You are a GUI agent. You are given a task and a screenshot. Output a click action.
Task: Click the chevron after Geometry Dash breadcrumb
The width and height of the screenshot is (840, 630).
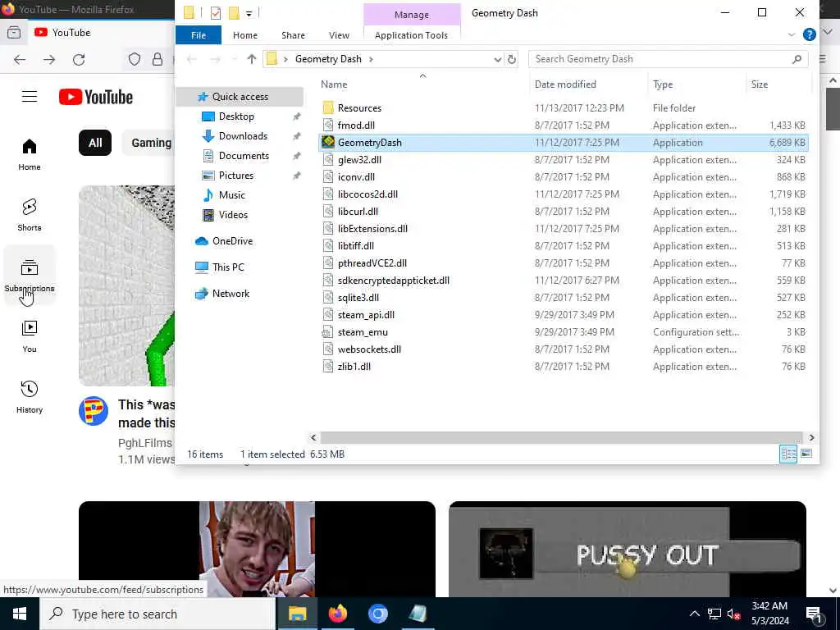pos(371,59)
